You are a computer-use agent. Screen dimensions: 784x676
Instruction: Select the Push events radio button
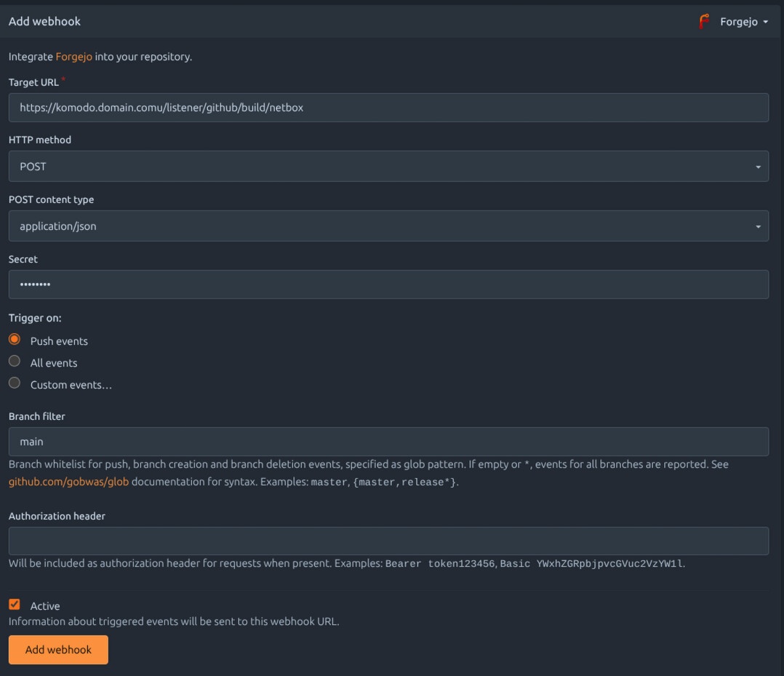pos(15,340)
